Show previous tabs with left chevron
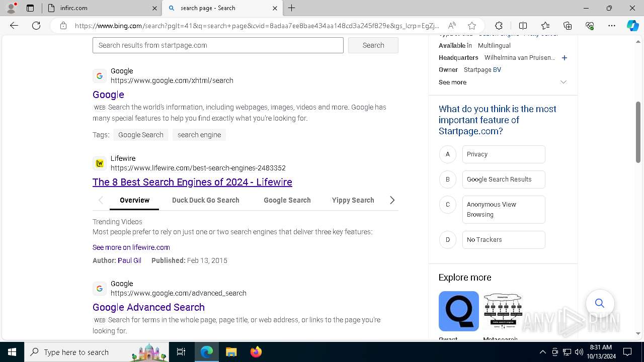 tap(100, 200)
